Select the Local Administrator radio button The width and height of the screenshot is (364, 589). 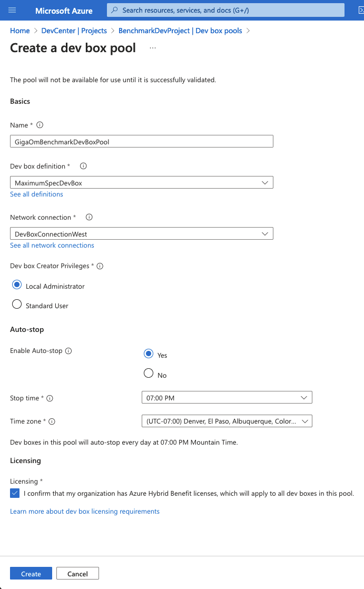pyautogui.click(x=17, y=286)
